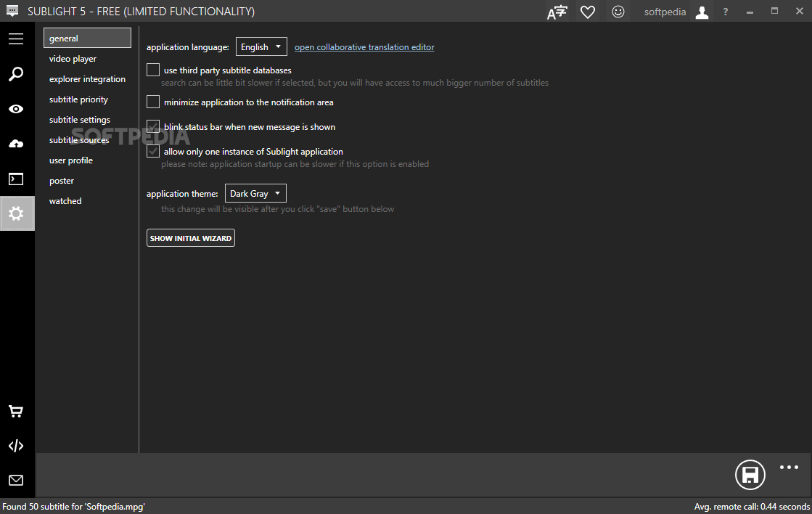Enable use third party subtitle databases
This screenshot has height=514, width=812.
coord(153,70)
